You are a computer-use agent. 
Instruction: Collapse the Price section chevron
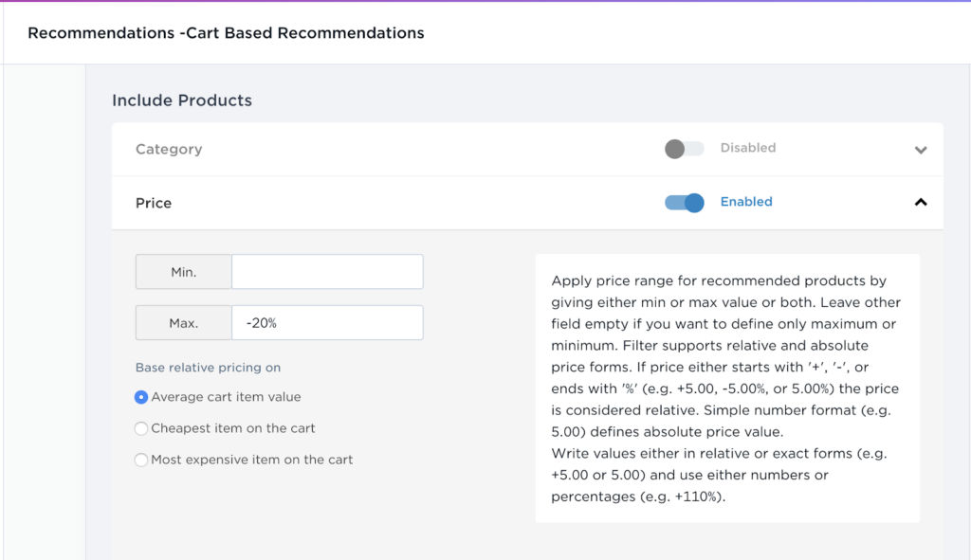(x=921, y=203)
